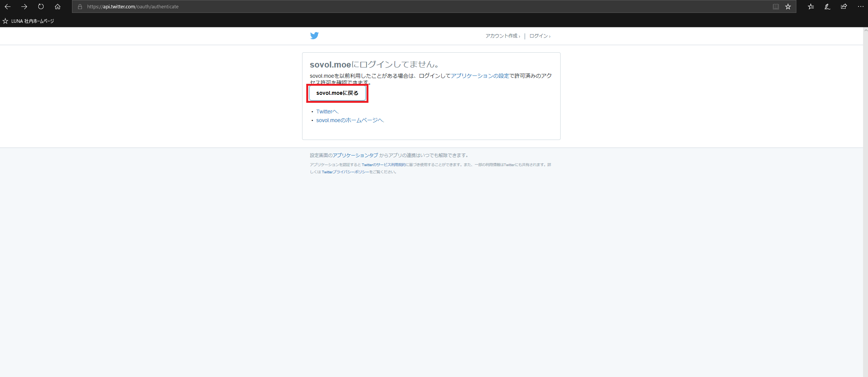Add page to favorites star icon

pyautogui.click(x=788, y=6)
